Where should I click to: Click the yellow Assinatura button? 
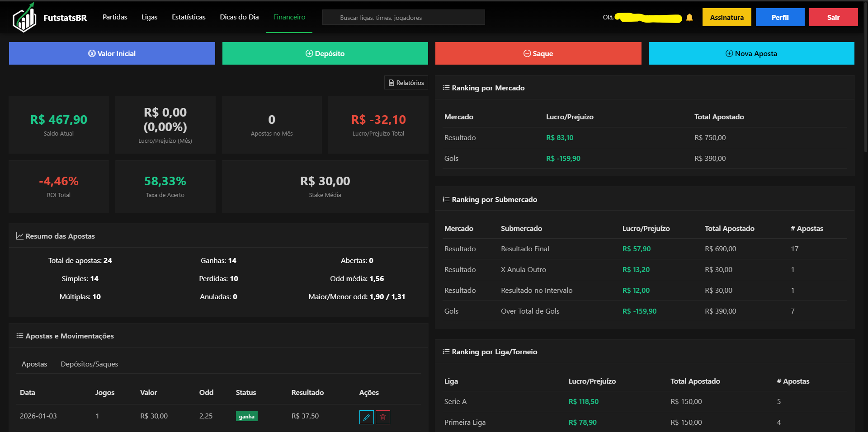(727, 17)
